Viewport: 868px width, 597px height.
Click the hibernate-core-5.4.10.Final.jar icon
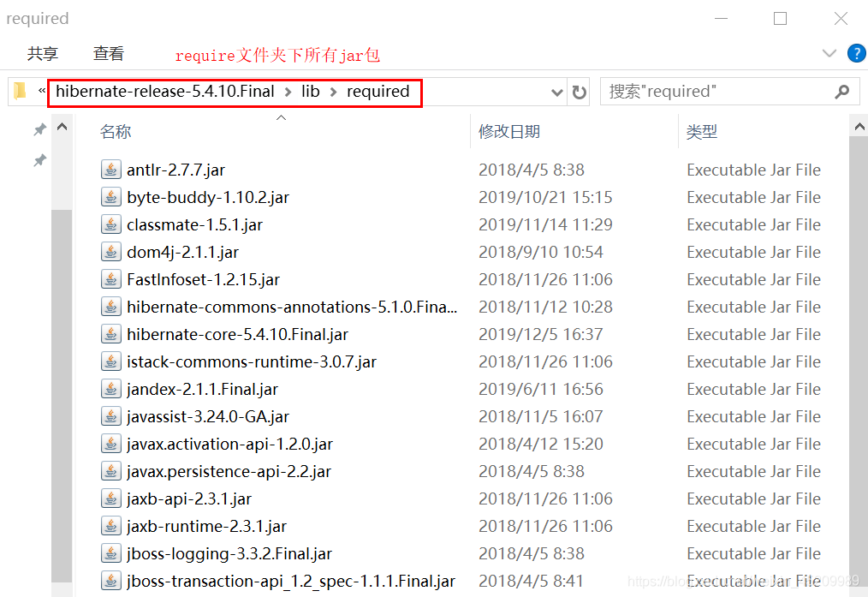pos(110,334)
